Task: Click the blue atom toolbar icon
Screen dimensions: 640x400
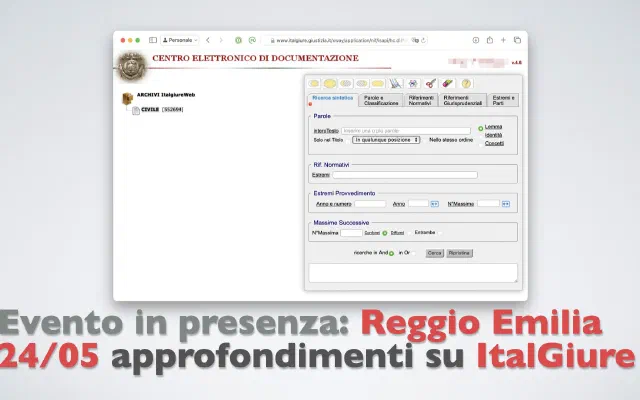Action: (413, 84)
